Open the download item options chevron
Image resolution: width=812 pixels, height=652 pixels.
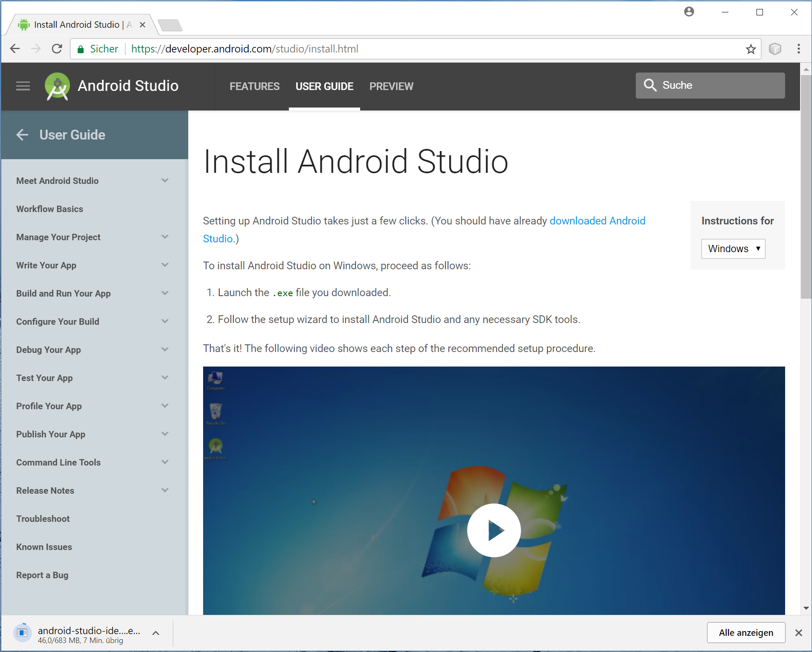pos(156,633)
